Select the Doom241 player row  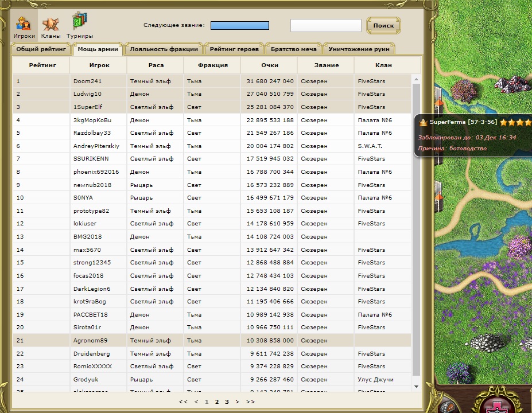(x=87, y=81)
